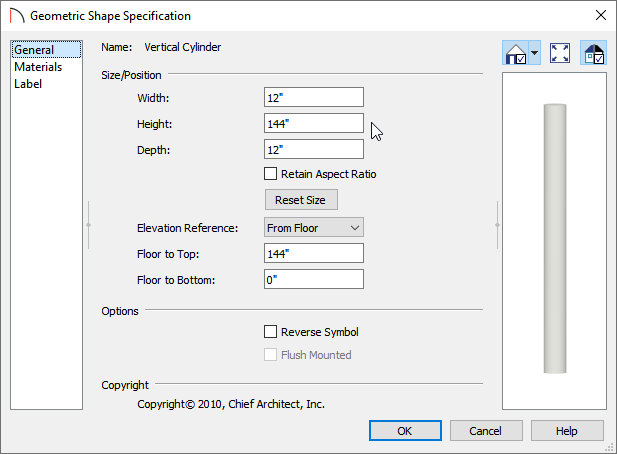
Task: Toggle the color/shaded house preview icon
Action: [x=593, y=53]
